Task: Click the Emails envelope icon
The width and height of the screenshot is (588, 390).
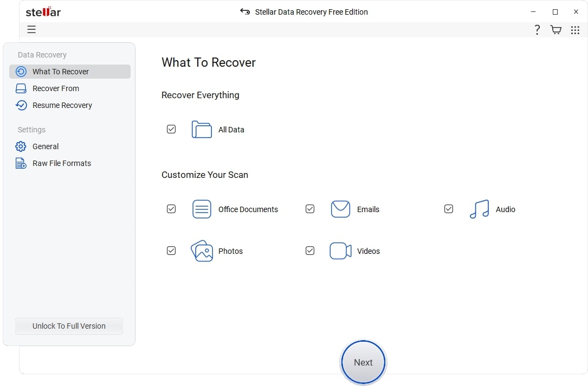Action: [x=340, y=209]
